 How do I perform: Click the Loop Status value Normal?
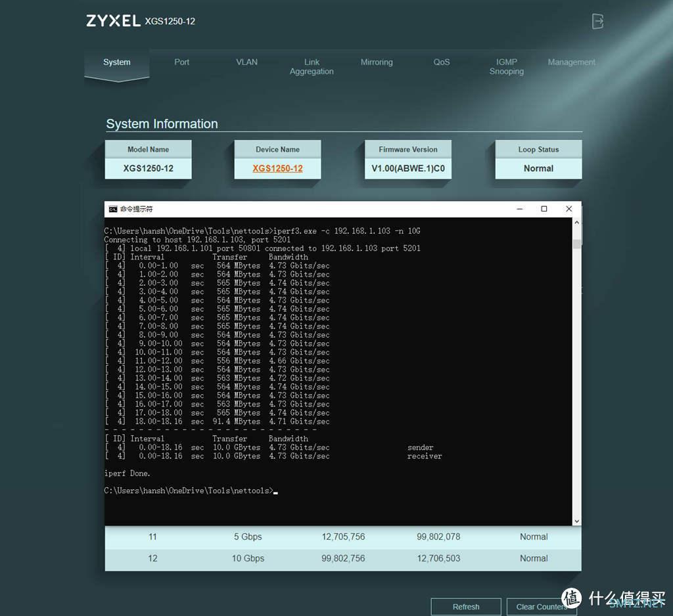538,169
